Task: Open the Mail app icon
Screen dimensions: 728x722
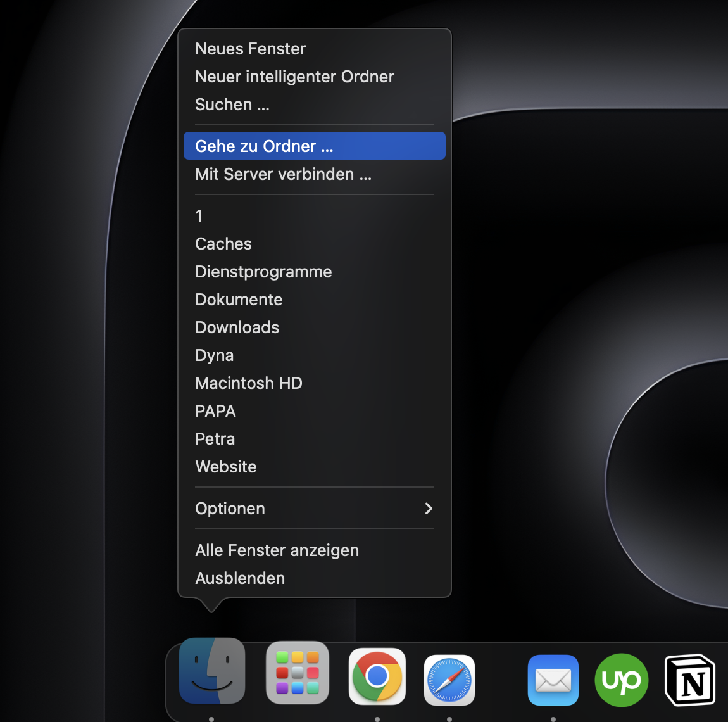Action: pyautogui.click(x=553, y=680)
